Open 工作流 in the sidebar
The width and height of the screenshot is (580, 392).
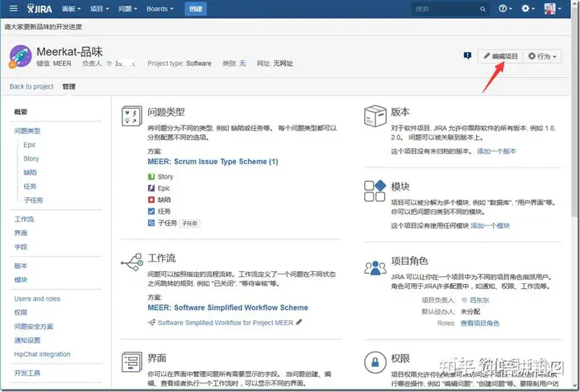point(24,219)
